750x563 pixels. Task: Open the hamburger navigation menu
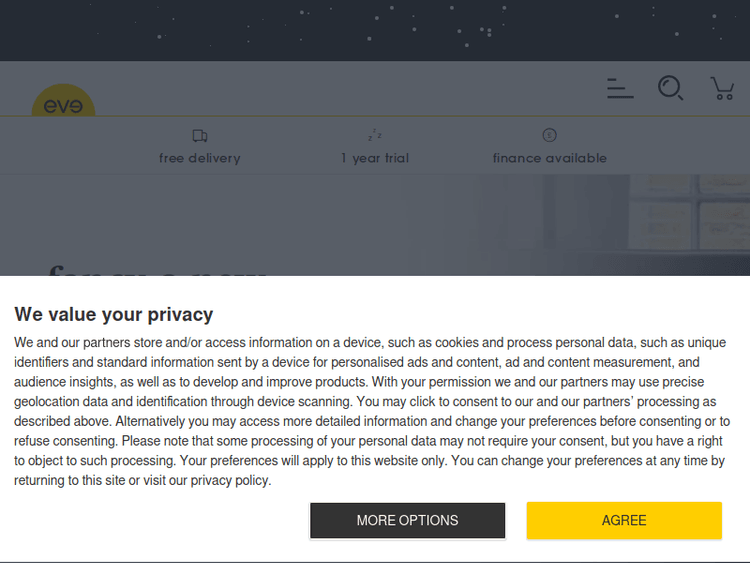(x=620, y=89)
